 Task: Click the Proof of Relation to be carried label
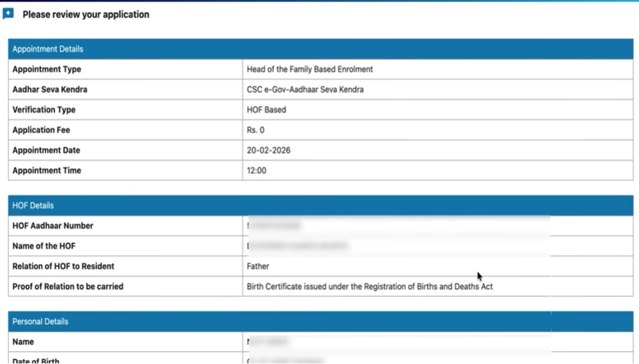point(67,286)
